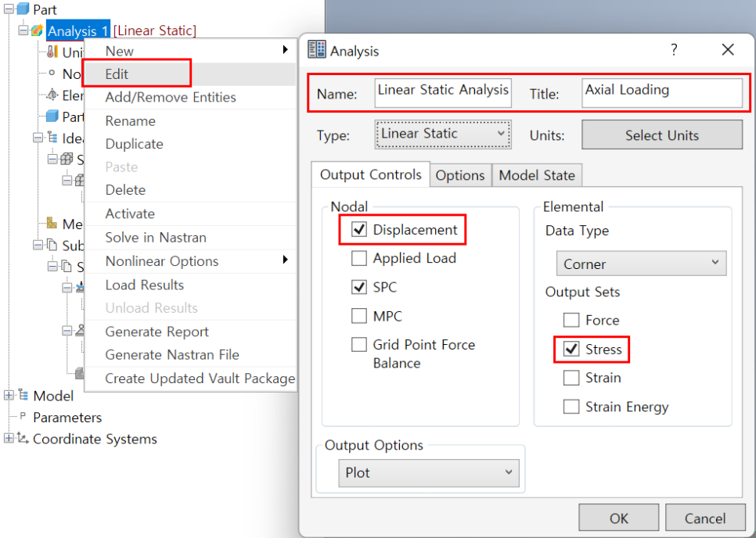
Task: Enable the Applied Load checkbox
Action: click(359, 258)
